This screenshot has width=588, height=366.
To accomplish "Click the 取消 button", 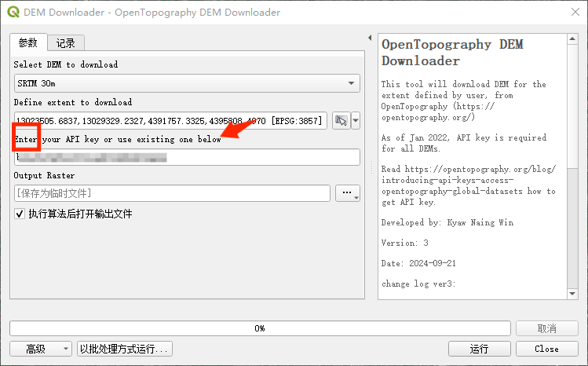I will (x=546, y=328).
